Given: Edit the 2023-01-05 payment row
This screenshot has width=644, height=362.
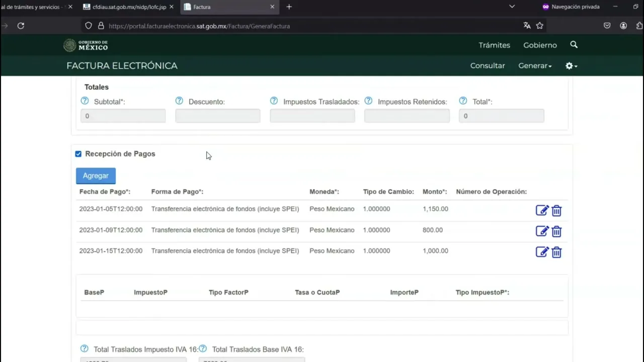Looking at the screenshot, I should click(x=542, y=211).
